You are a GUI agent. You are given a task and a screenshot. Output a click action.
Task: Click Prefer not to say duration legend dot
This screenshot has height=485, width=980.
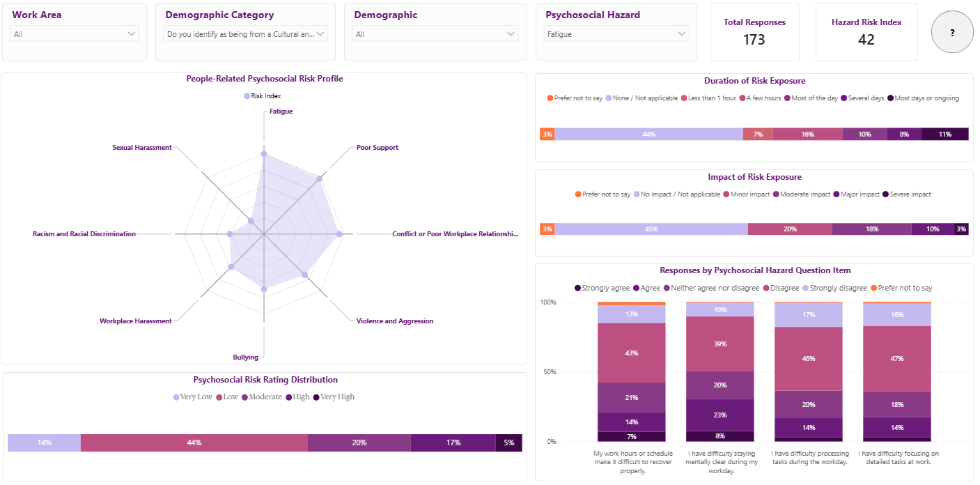click(x=550, y=98)
